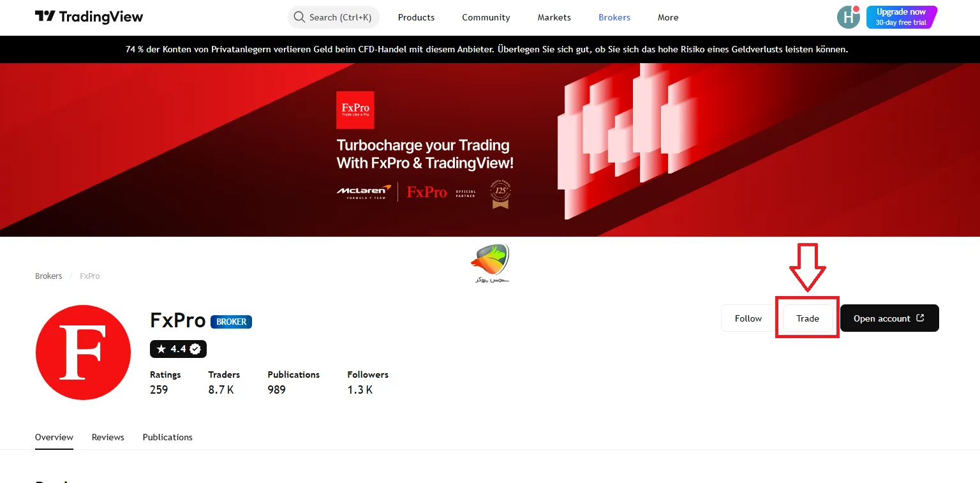
Task: Expand the More menu
Action: click(668, 17)
